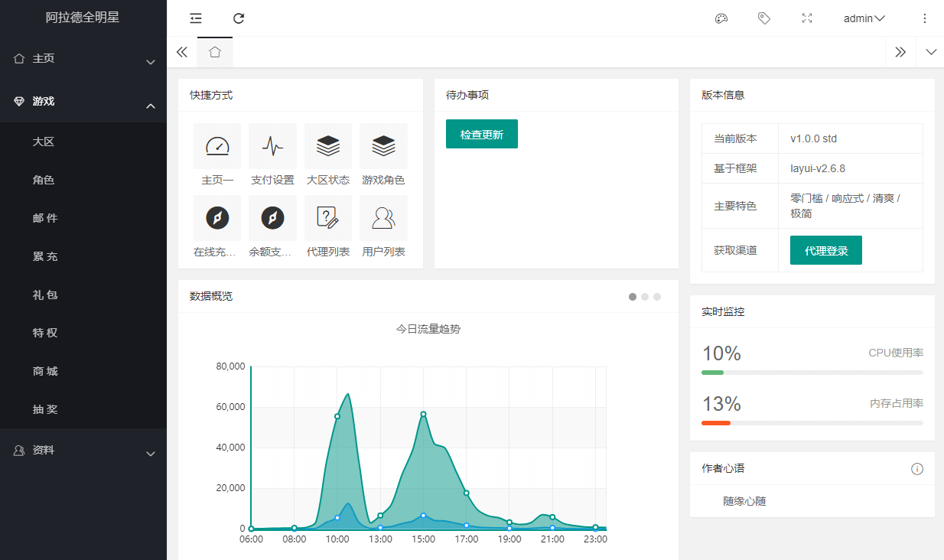Click the 代理登录 button
This screenshot has height=560, width=944.
point(826,250)
